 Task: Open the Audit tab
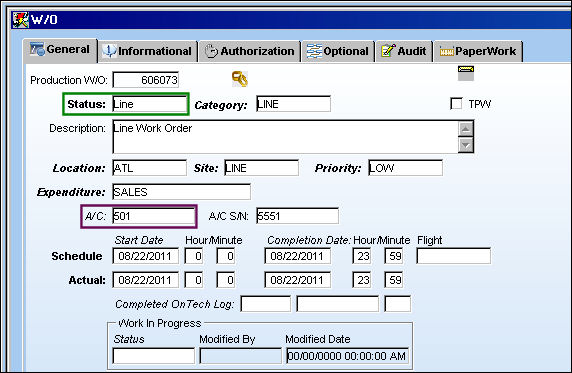(404, 51)
